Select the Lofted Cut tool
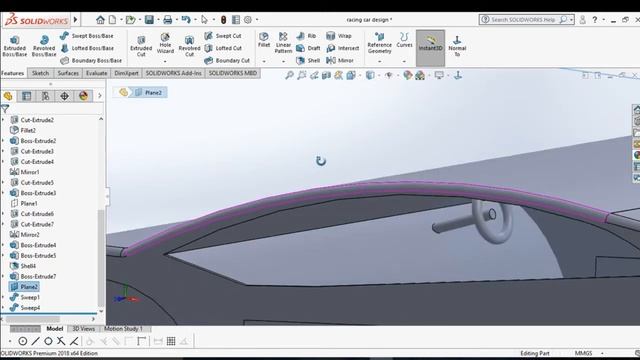This screenshot has height=360, width=640. tap(223, 48)
